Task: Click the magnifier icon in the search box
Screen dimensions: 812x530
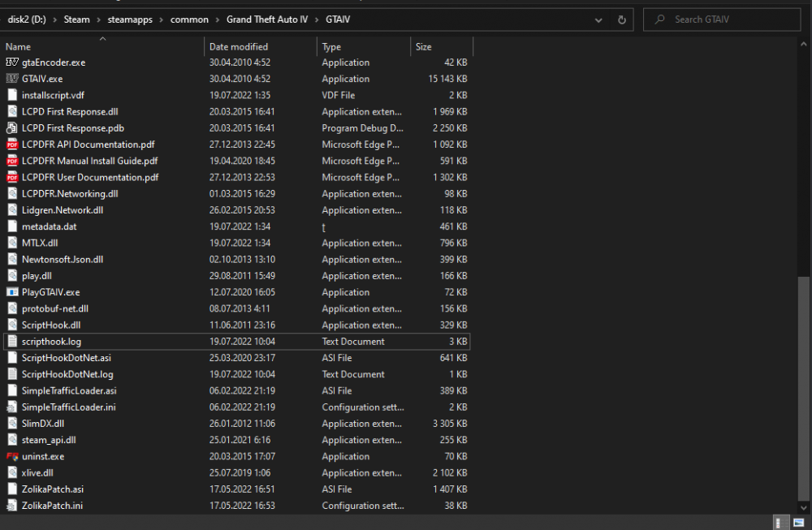Action: (659, 19)
